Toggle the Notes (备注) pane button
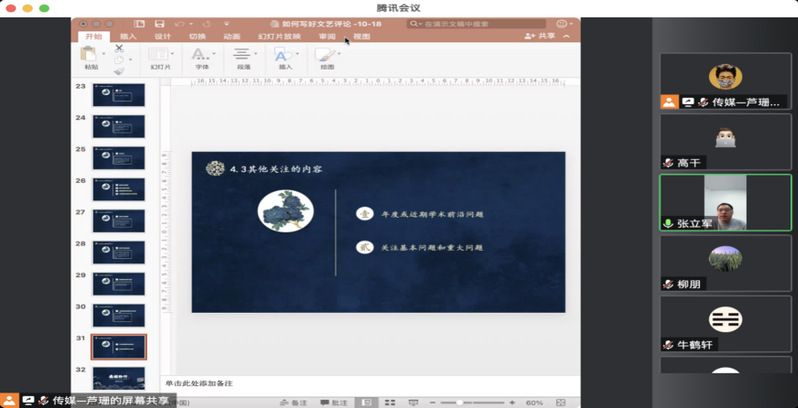Screen dimensions: 798x408 click(x=294, y=403)
